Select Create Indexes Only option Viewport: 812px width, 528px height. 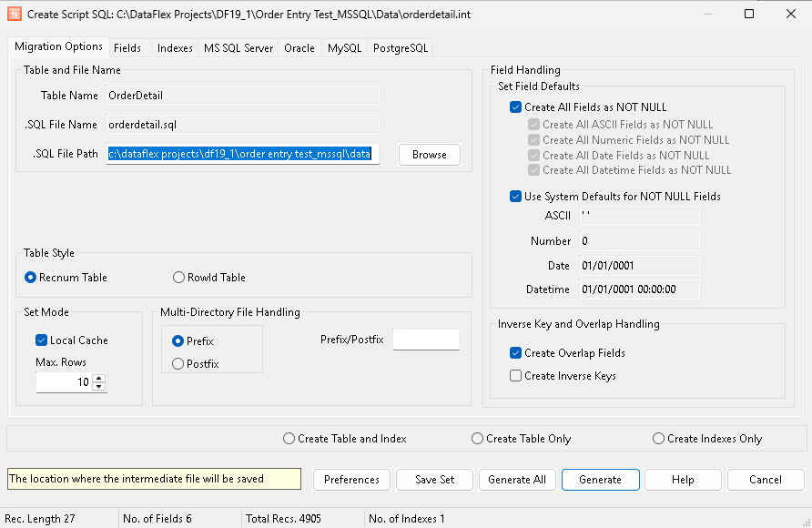tap(659, 439)
